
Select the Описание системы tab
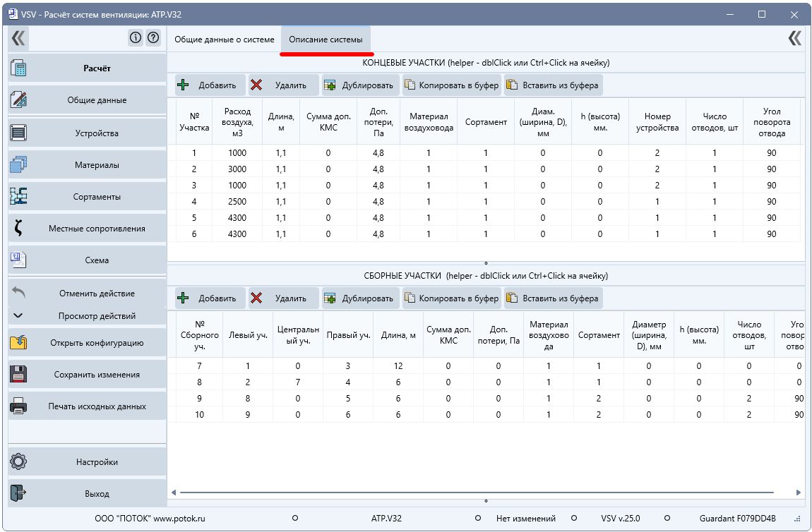click(326, 40)
